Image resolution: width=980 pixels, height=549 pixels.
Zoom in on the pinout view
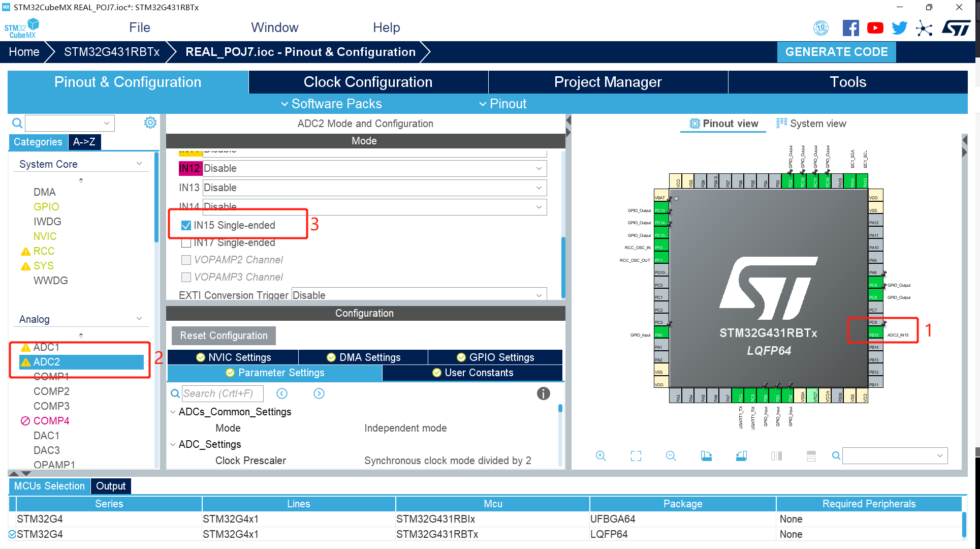point(600,456)
